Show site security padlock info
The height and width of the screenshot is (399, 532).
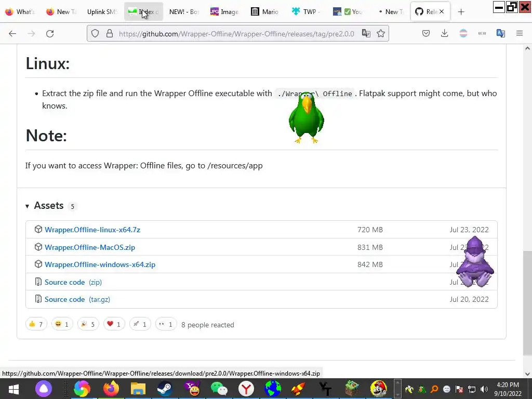coord(109,33)
